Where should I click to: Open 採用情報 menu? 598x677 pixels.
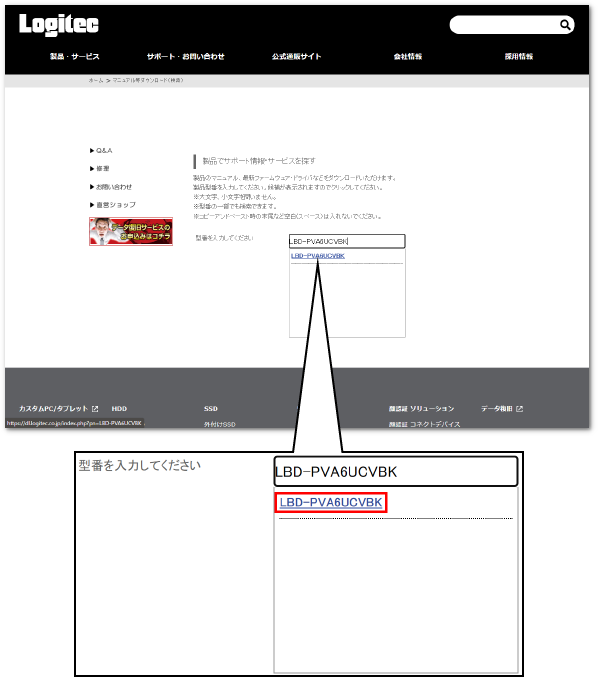click(519, 56)
